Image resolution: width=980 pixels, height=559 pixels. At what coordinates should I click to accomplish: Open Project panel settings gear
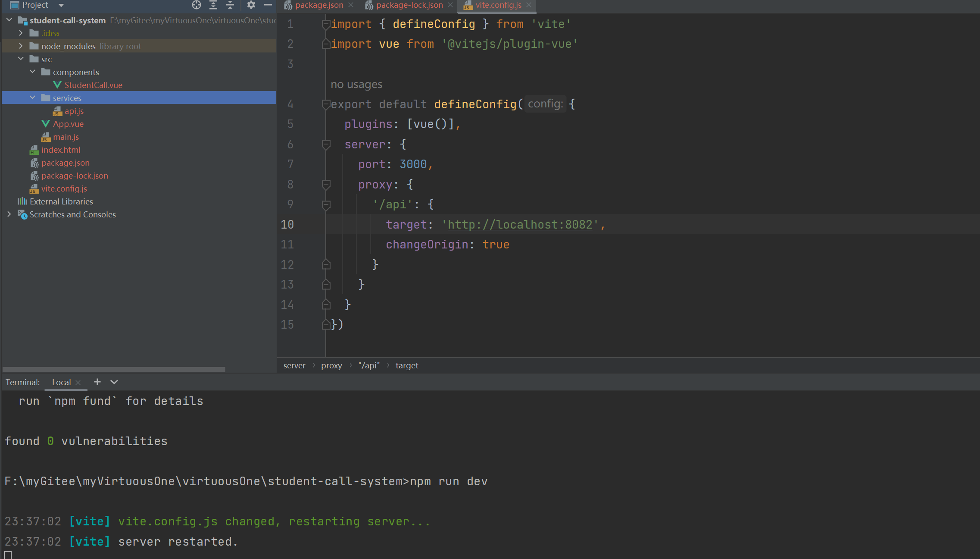[251, 5]
